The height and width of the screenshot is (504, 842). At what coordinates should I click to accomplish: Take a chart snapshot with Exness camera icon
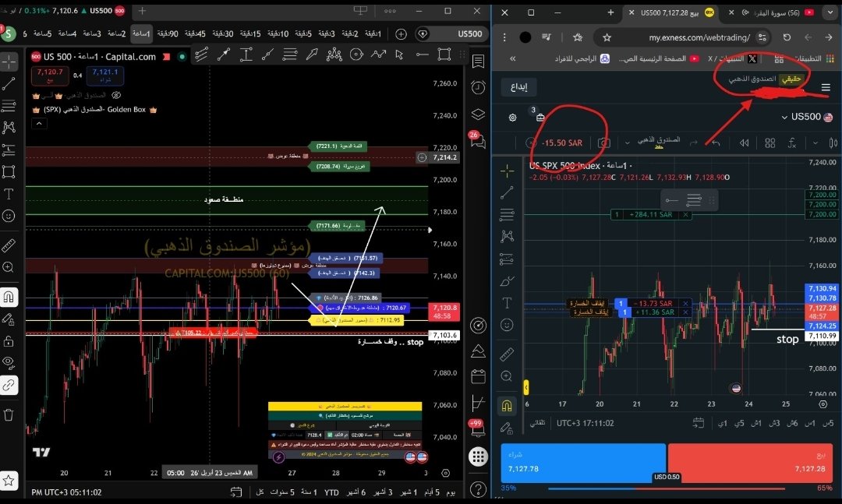pos(604,143)
